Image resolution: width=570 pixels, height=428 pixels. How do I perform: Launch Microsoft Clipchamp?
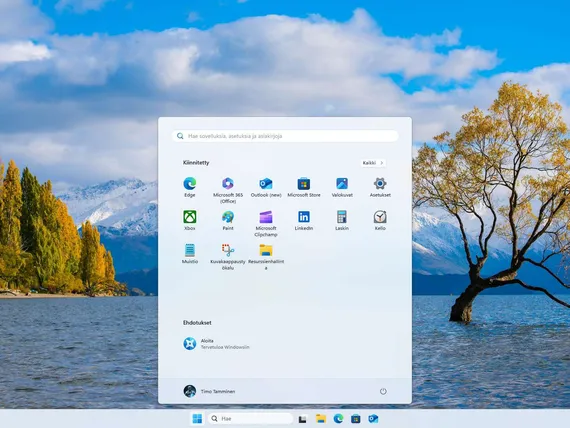pyautogui.click(x=266, y=223)
